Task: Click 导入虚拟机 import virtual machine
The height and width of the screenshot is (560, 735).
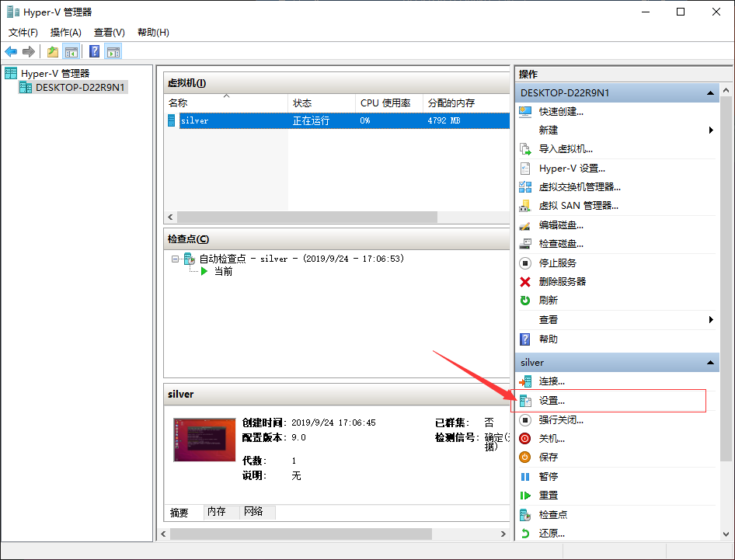Action: coord(566,149)
